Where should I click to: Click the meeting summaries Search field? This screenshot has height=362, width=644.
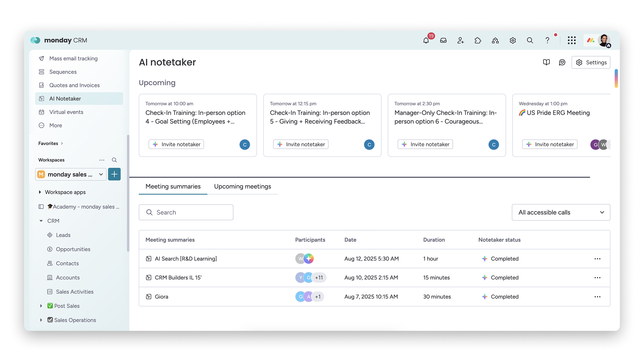[x=186, y=212]
